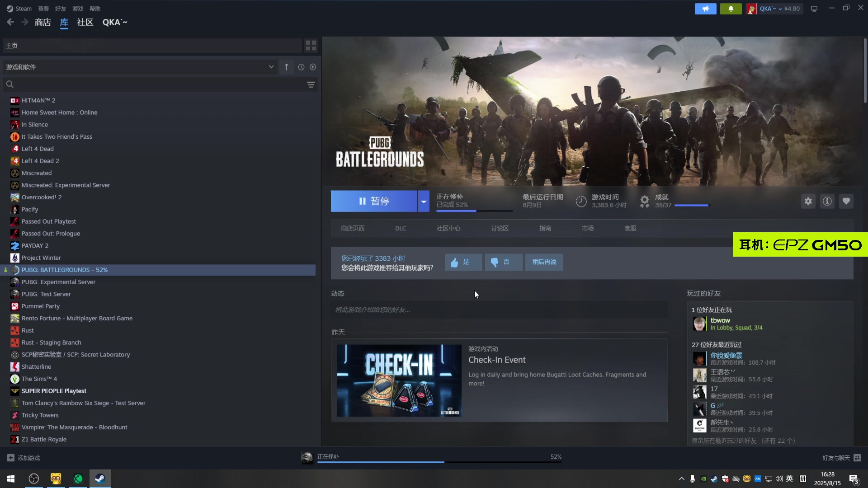Click the activity post field 将此游戏介绍给您的好友
The image size is (868, 488).
[x=499, y=310]
